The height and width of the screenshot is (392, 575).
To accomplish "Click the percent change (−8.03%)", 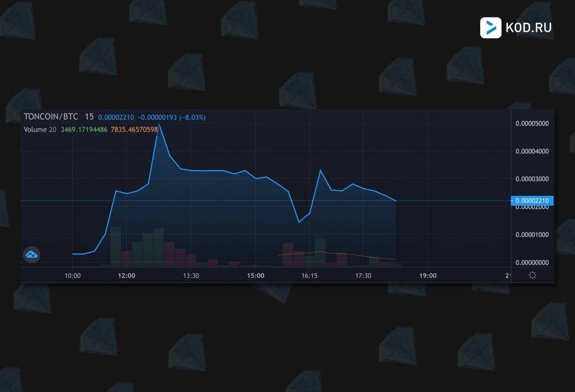I will click(x=192, y=117).
